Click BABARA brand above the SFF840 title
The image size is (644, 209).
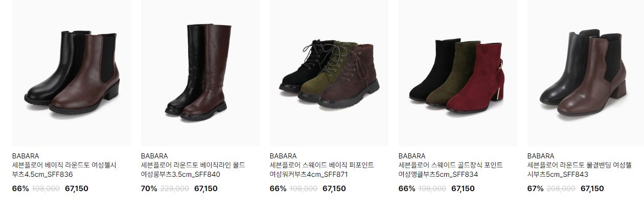tap(154, 156)
